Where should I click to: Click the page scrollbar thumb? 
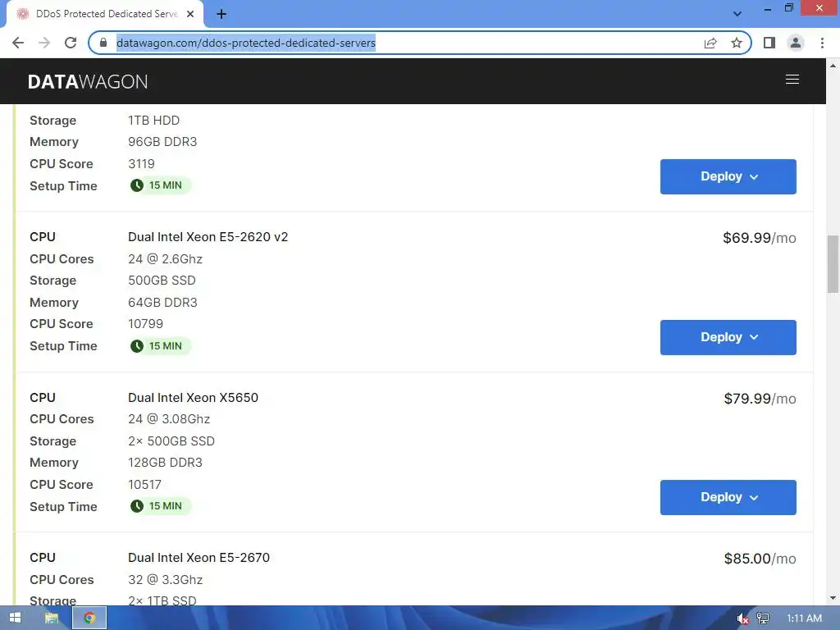click(833, 264)
